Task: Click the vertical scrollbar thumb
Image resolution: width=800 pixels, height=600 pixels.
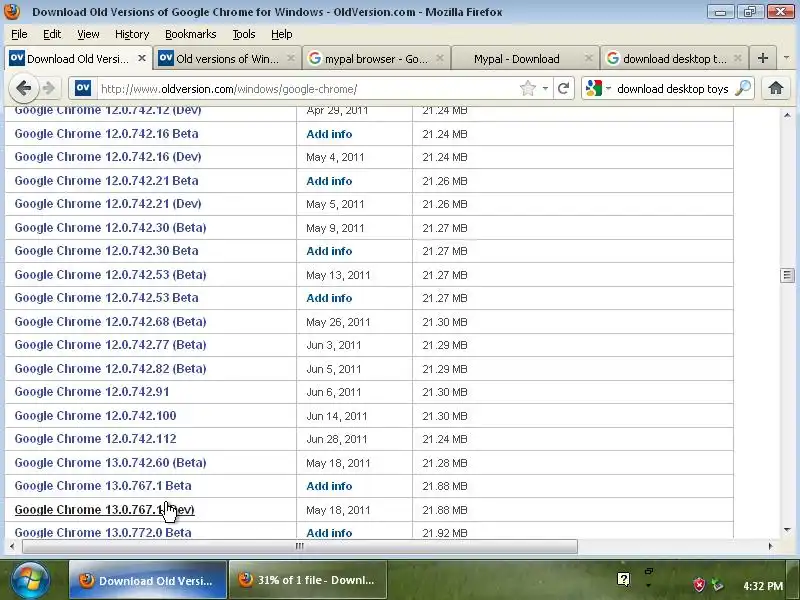Action: click(x=787, y=276)
